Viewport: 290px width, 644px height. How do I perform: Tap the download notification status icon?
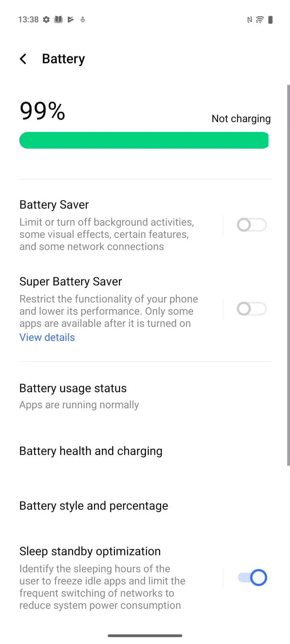click(x=83, y=19)
